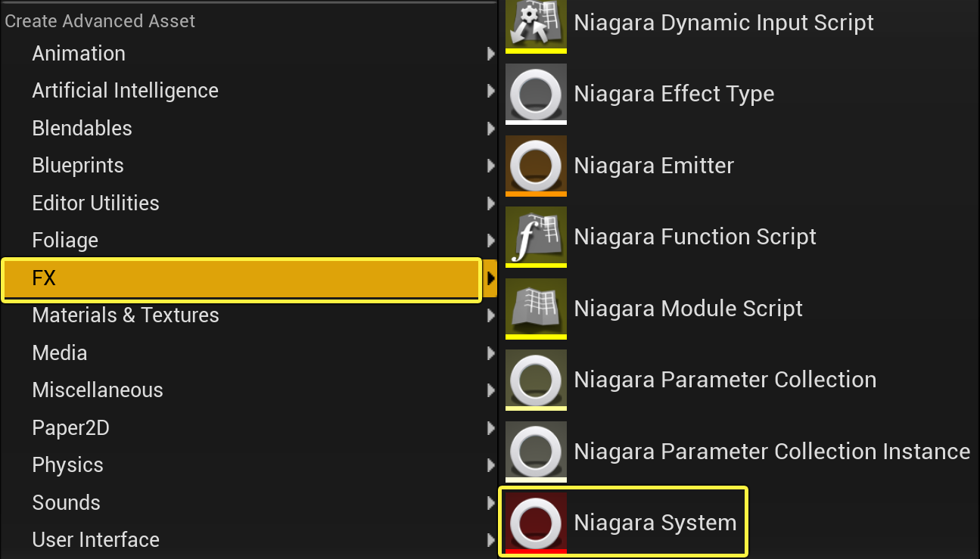Click the Niagara Parameter Collection Instance icon
The width and height of the screenshot is (980, 559).
536,452
